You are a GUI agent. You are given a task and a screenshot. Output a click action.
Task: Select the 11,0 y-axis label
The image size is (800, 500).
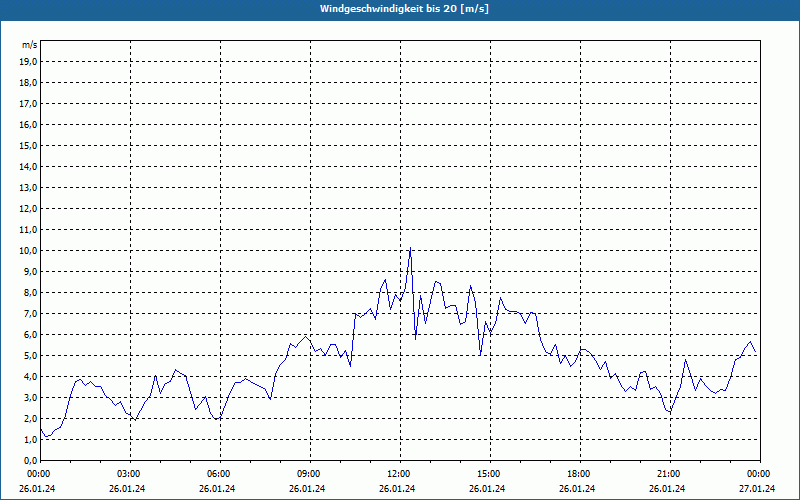pyautogui.click(x=29, y=230)
